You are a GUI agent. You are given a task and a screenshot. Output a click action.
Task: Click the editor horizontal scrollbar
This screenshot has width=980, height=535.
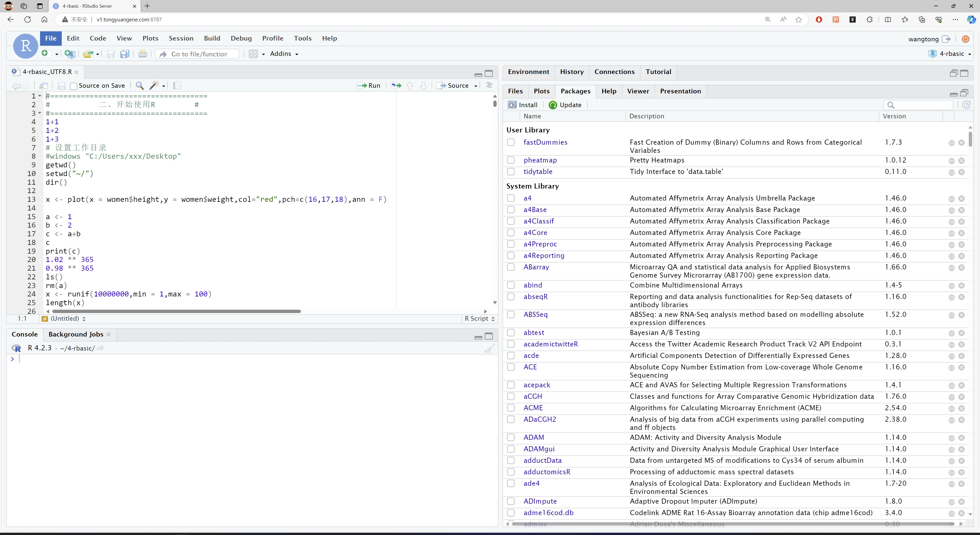(177, 312)
